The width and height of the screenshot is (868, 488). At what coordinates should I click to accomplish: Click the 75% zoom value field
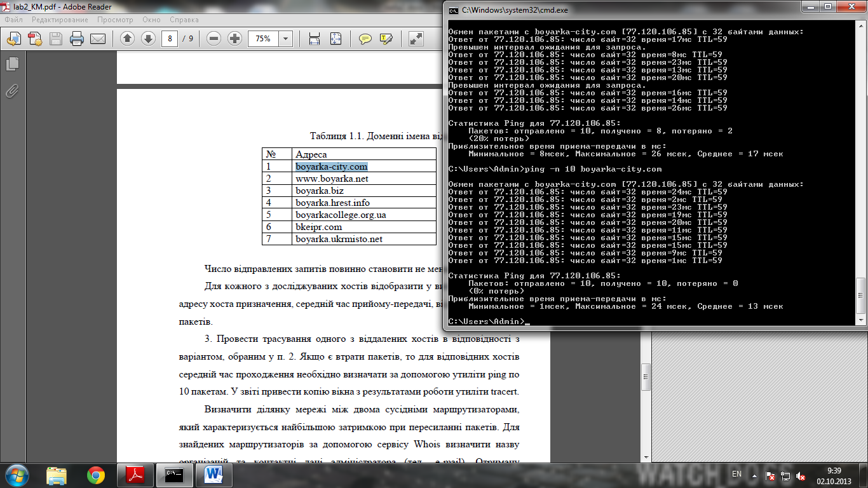[263, 39]
